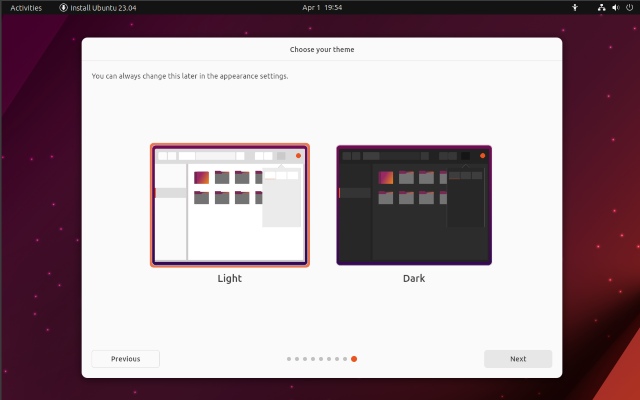Choose the Light theme label

230,279
